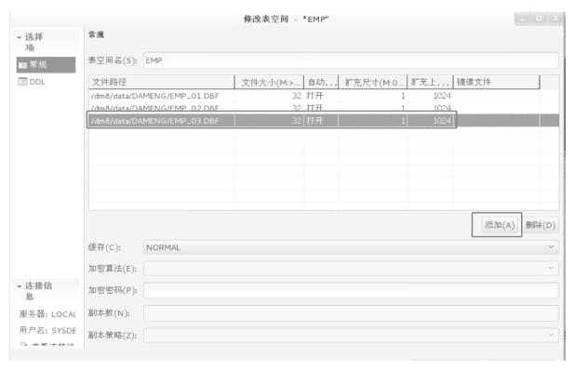
Task: Click the 自动扩充 column header
Action: (x=321, y=82)
